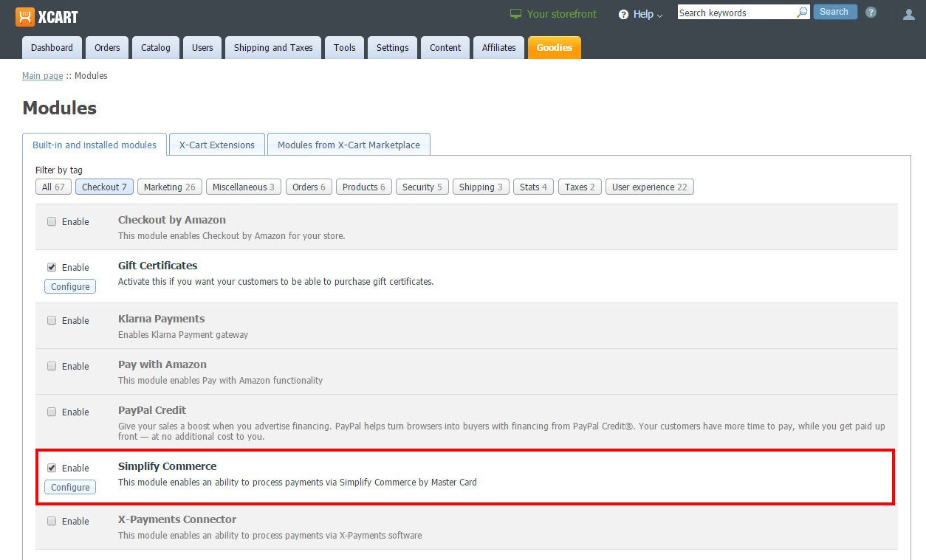
Task: Open the Content menu tab
Action: (x=445, y=47)
